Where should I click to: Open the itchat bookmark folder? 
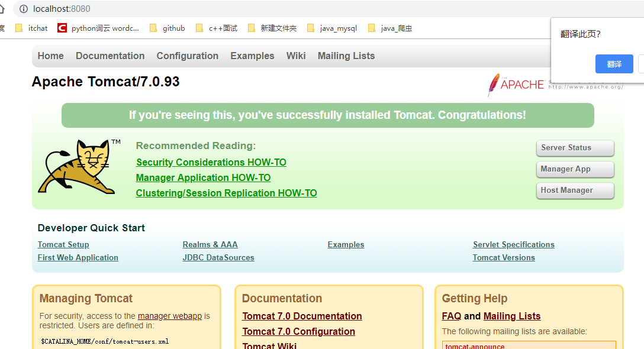click(x=31, y=28)
